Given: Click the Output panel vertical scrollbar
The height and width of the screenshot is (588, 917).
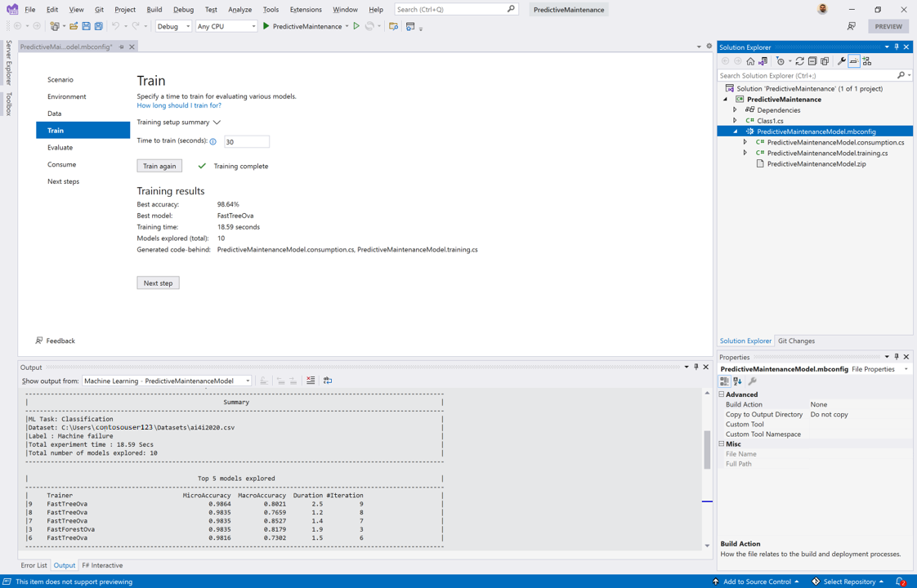Looking at the screenshot, I should coord(707,449).
